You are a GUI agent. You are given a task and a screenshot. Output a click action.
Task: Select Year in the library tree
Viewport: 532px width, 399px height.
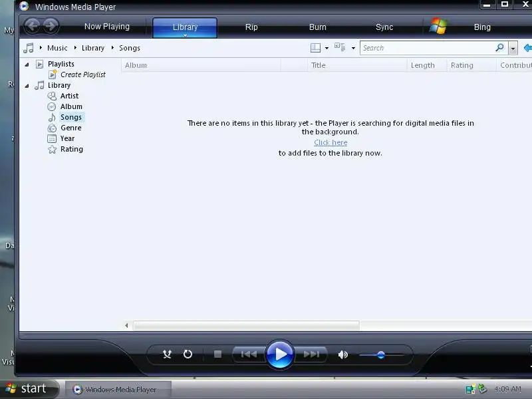click(67, 138)
